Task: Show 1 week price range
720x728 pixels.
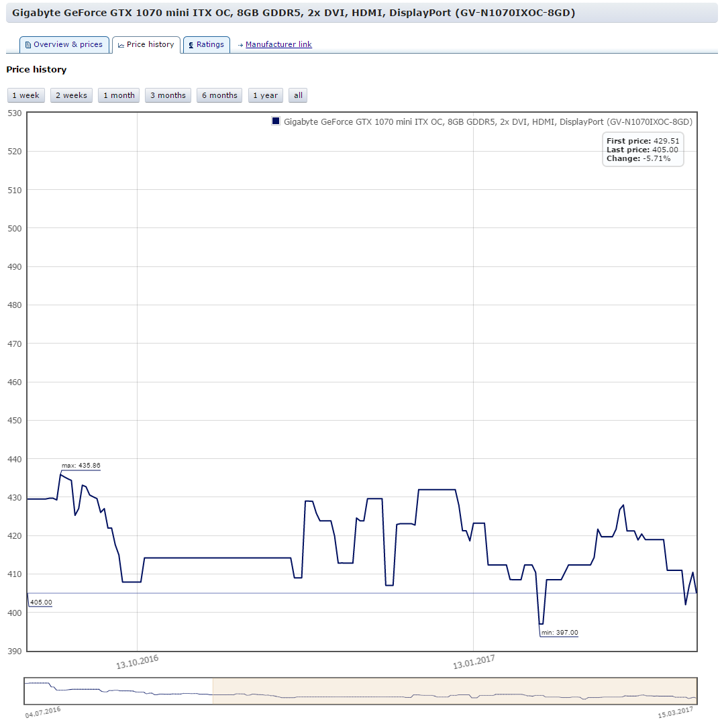Action: 26,95
